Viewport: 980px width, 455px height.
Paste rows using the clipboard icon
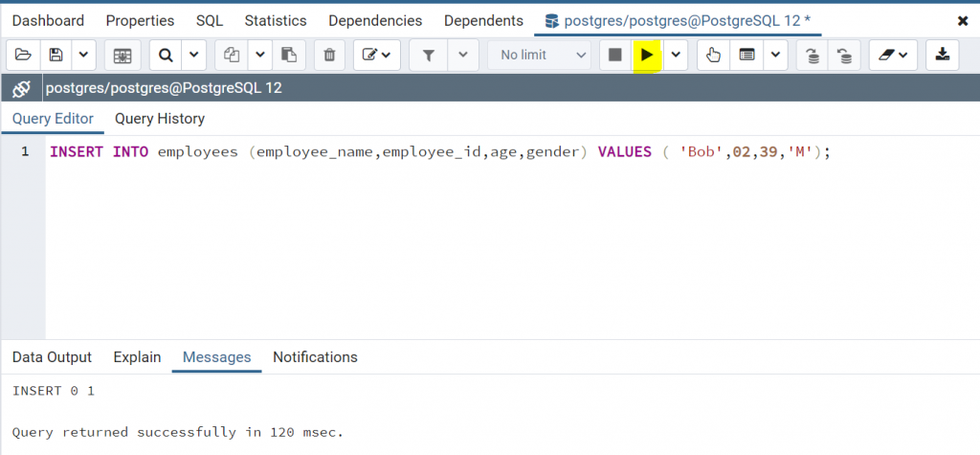(x=289, y=55)
